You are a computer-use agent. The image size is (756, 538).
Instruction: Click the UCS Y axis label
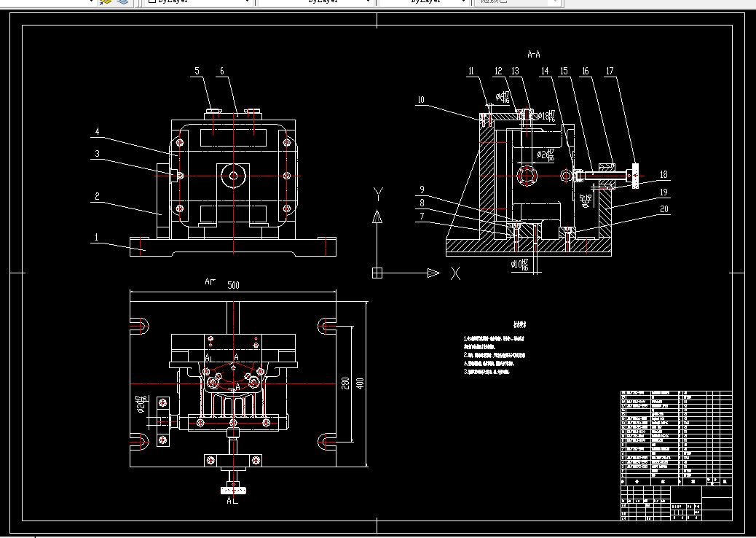click(378, 195)
